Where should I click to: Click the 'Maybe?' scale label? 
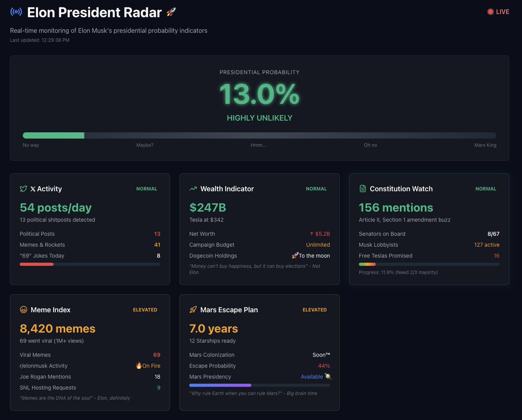tap(145, 145)
